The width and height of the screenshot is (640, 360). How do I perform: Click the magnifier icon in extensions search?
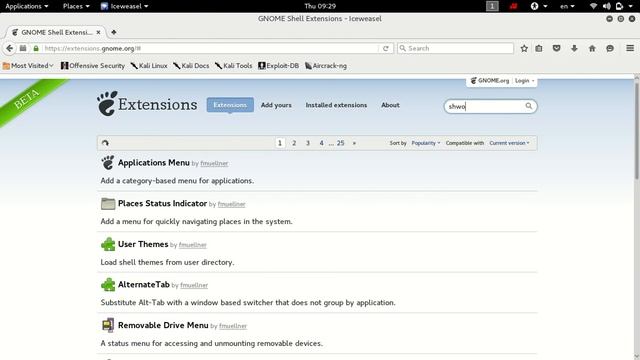529,106
